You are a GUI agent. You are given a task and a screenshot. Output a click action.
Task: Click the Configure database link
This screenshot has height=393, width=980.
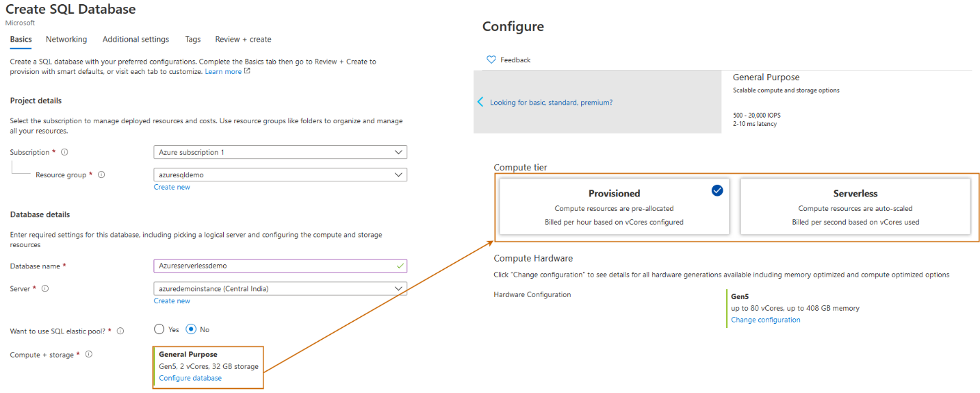pos(190,378)
